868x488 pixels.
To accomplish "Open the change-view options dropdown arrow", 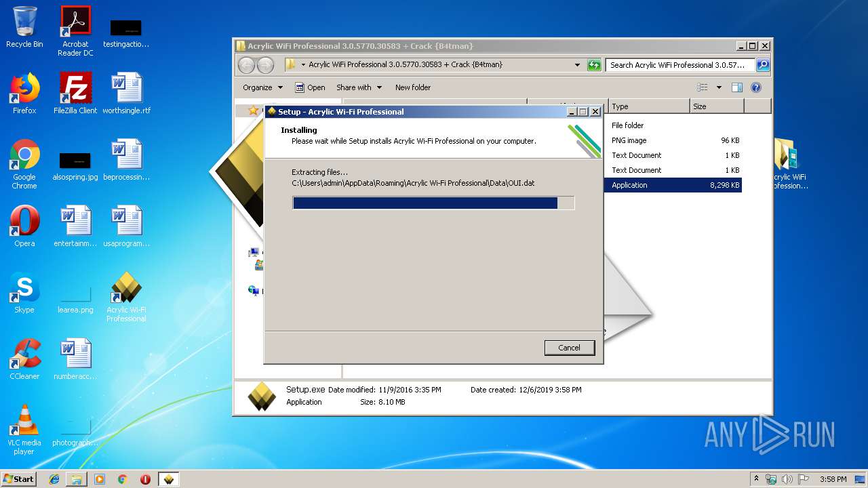I will [x=719, y=87].
